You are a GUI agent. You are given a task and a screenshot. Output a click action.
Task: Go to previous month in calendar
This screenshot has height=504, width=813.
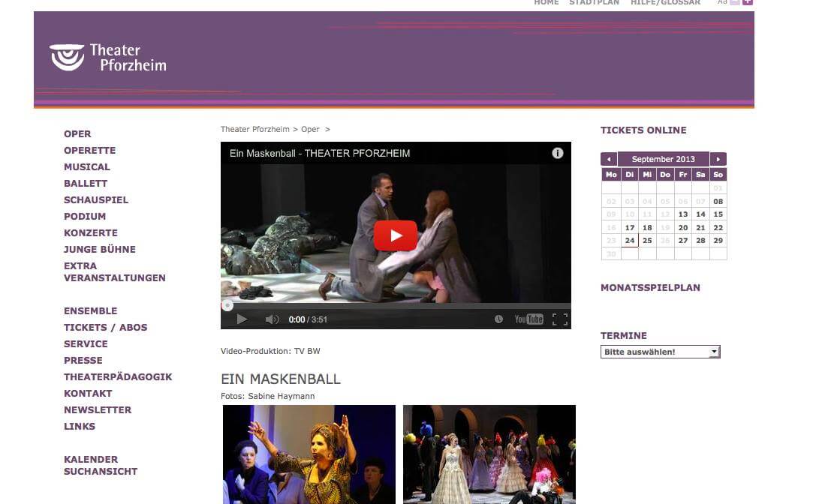(x=609, y=159)
